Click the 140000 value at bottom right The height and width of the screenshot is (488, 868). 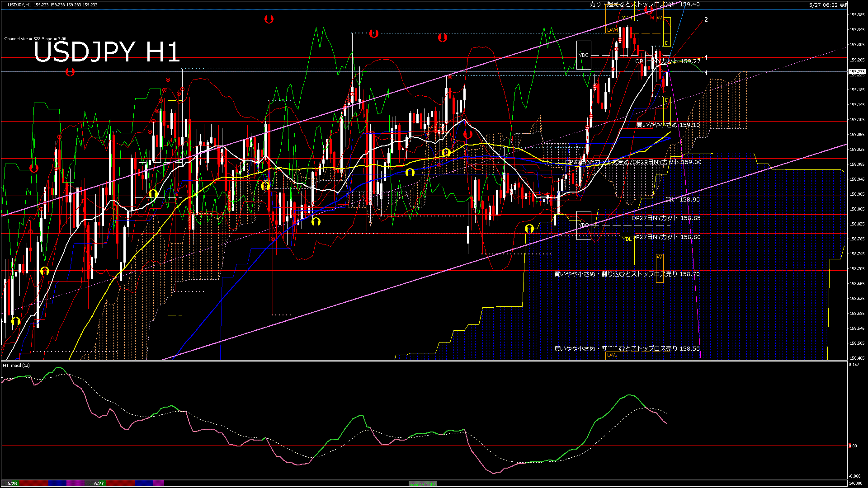tap(855, 483)
